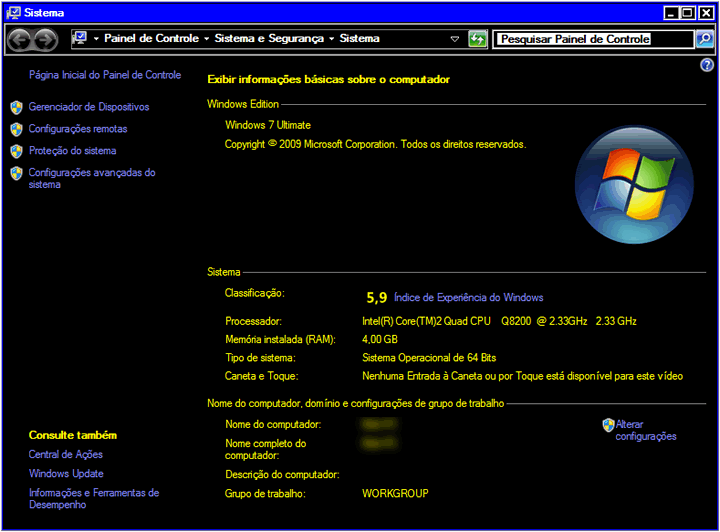The image size is (720, 532).
Task: Open dropdown arrow after Painel de Controle
Action: pos(207,39)
